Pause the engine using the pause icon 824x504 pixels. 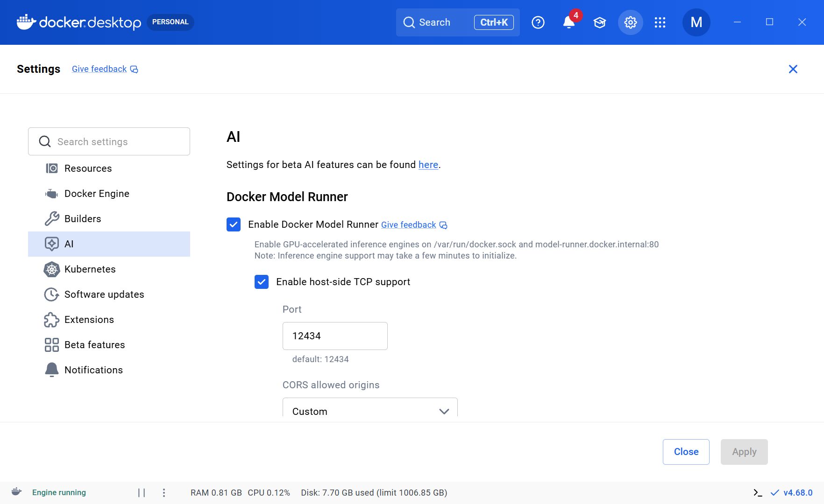click(142, 492)
